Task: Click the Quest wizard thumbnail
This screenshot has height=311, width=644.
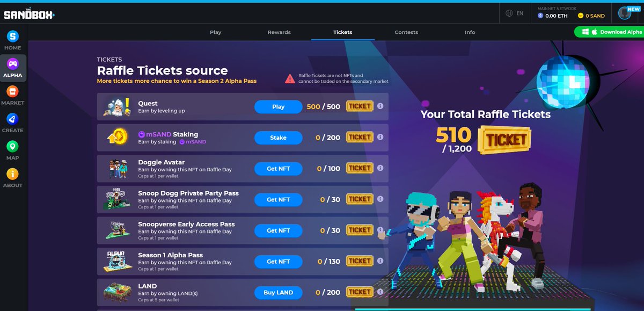Action: [117, 106]
